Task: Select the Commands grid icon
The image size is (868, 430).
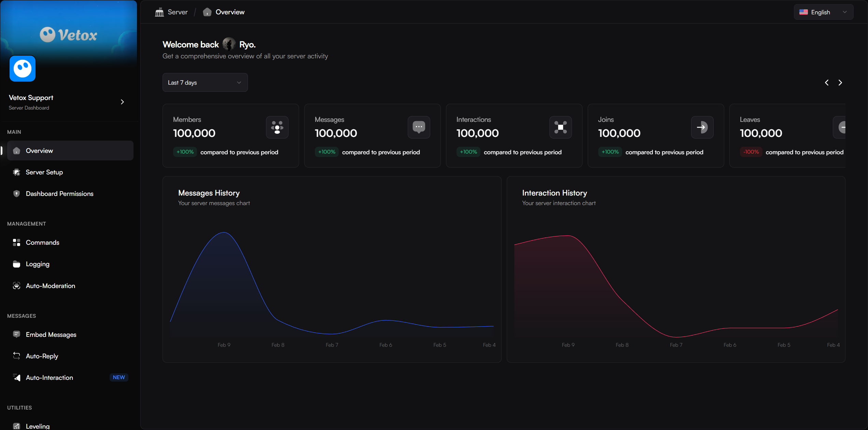Action: point(16,242)
